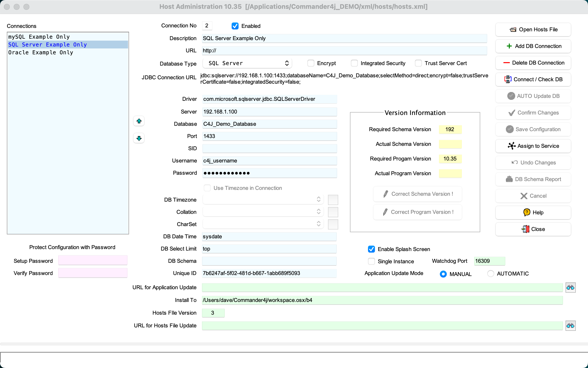Click Delete DB Connection button
This screenshot has width=588, height=368.
[x=533, y=63]
